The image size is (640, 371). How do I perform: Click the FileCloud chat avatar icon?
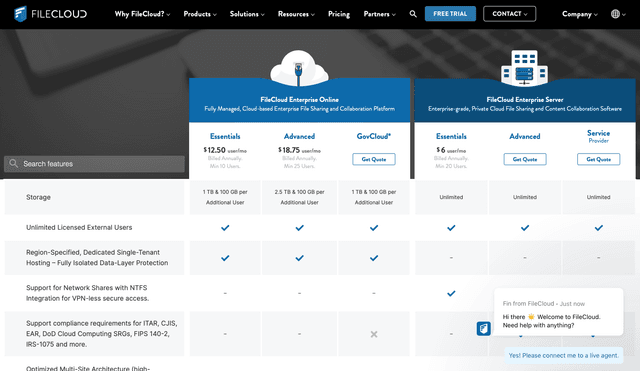[484, 329]
